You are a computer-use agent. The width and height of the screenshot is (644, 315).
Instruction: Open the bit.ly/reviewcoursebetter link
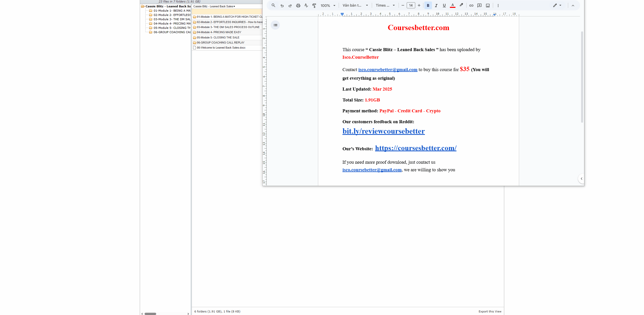[x=383, y=131]
